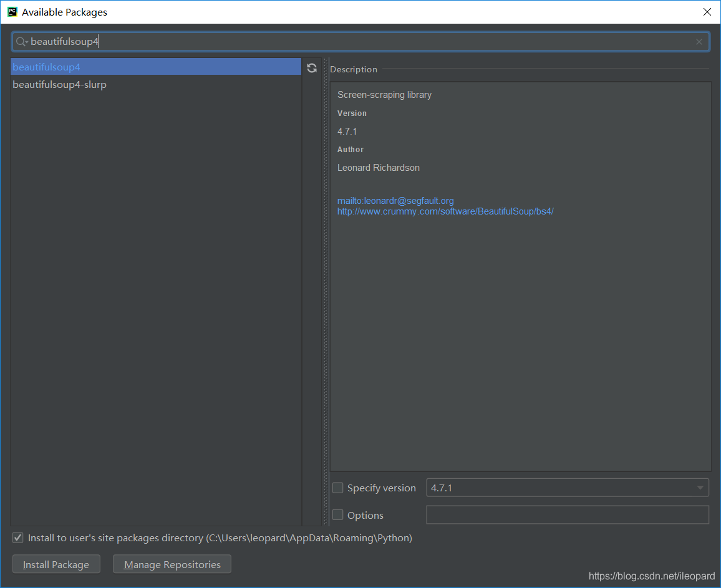This screenshot has height=588, width=721.
Task: Click the PyCharm logo in title bar
Action: click(x=12, y=12)
